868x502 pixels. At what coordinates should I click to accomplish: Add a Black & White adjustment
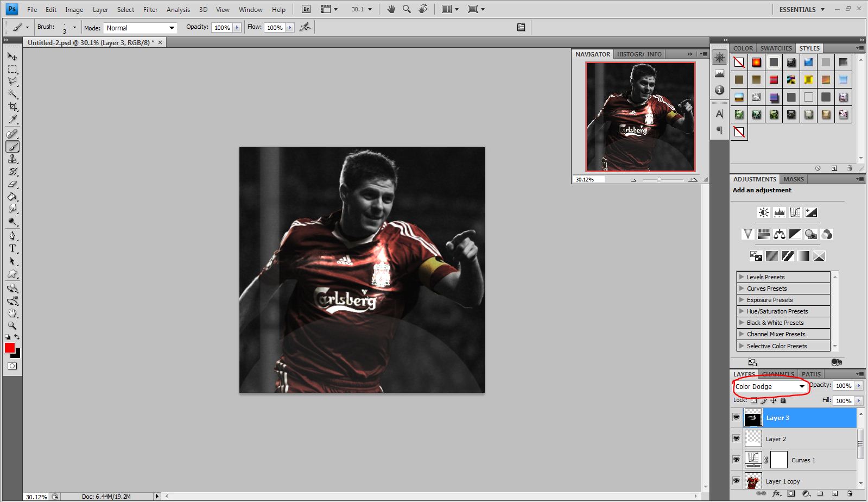[795, 234]
